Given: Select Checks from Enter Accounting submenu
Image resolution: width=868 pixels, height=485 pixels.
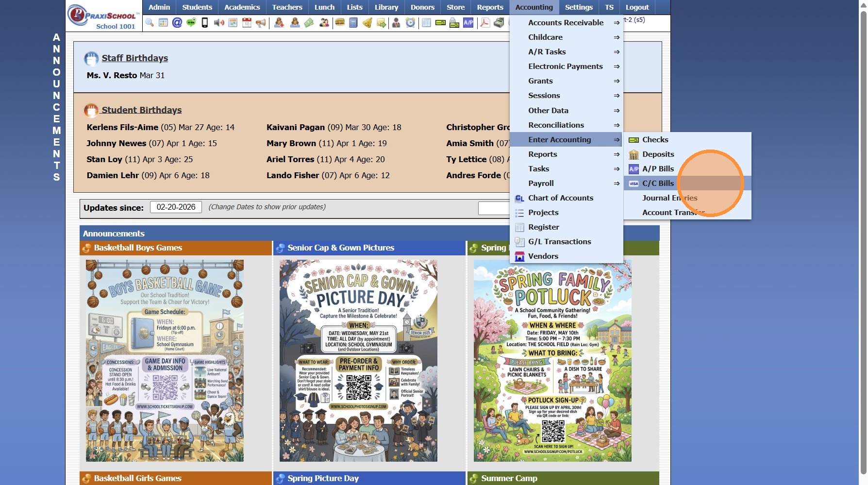Looking at the screenshot, I should [687, 140].
